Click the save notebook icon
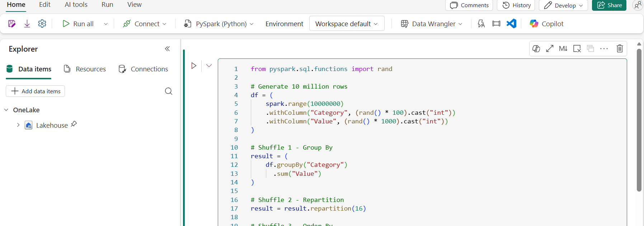 [x=11, y=24]
